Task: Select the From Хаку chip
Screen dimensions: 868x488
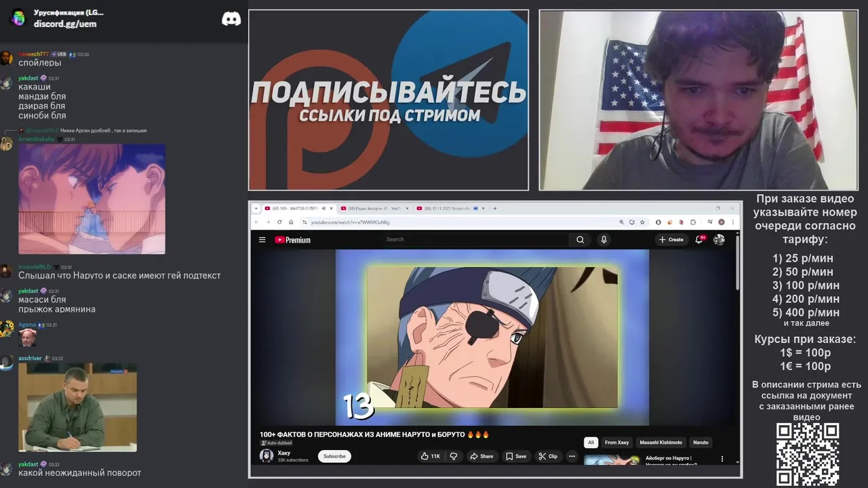Action: pos(616,443)
